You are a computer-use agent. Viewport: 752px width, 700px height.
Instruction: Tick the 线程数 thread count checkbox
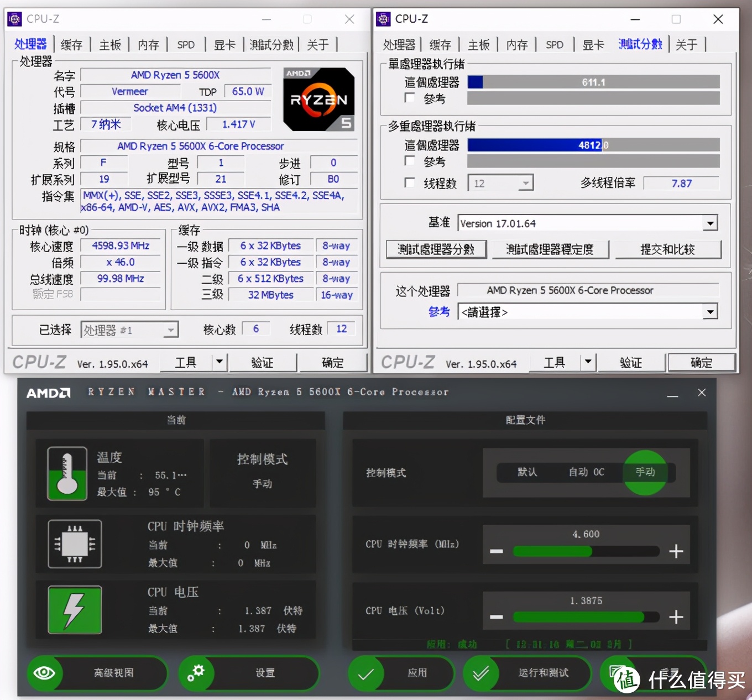point(410,183)
